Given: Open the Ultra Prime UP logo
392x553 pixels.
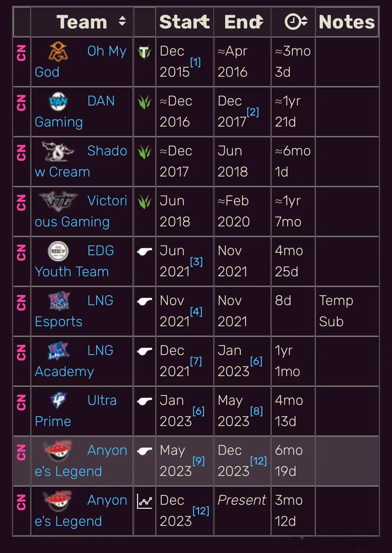Looking at the screenshot, I should (x=58, y=400).
